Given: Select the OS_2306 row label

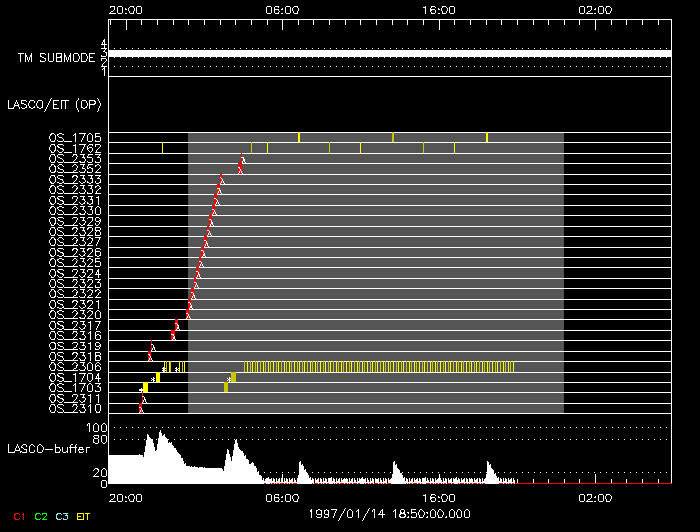Looking at the screenshot, I should tap(75, 367).
